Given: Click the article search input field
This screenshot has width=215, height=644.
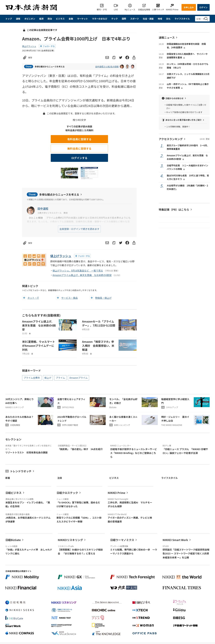Looking at the screenshot, I should click(200, 19).
